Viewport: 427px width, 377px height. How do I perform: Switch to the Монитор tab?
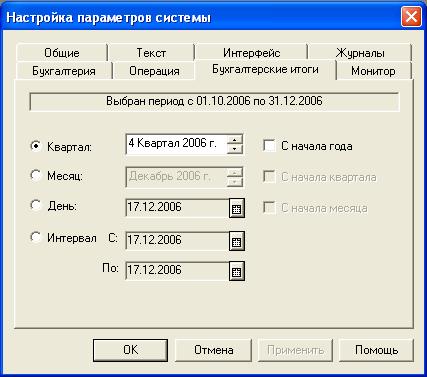click(x=373, y=71)
